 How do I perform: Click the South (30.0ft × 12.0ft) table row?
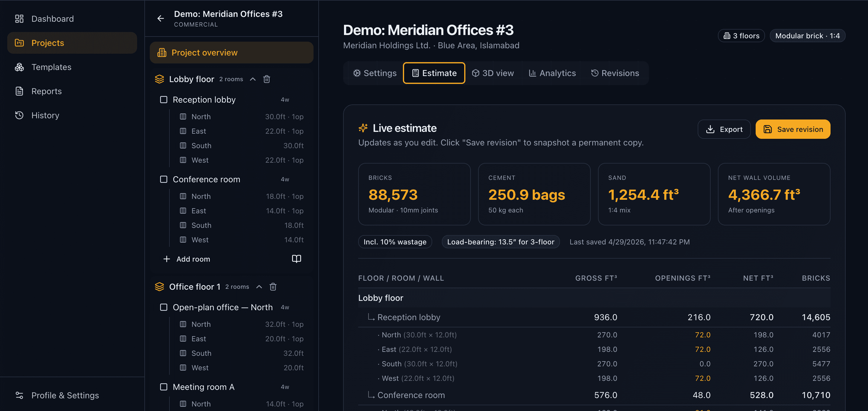594,364
